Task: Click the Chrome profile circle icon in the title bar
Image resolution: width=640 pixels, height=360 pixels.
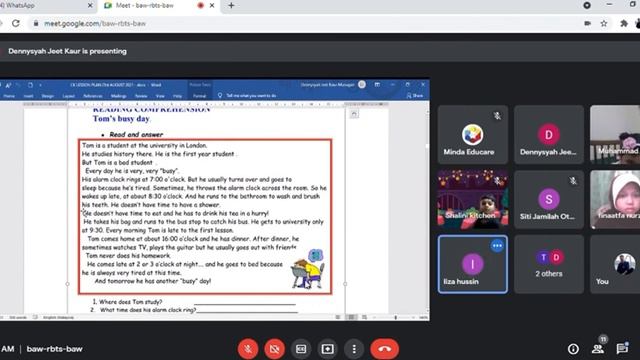Action: [x=587, y=5]
